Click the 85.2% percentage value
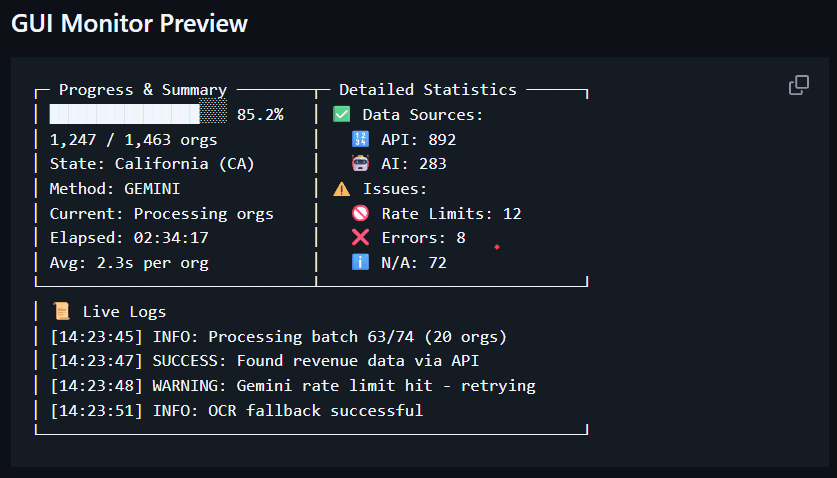 (x=260, y=115)
